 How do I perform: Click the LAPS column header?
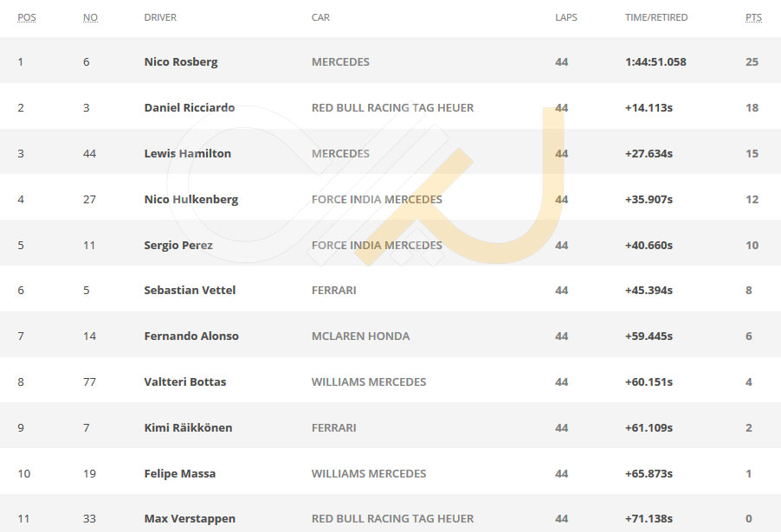566,17
